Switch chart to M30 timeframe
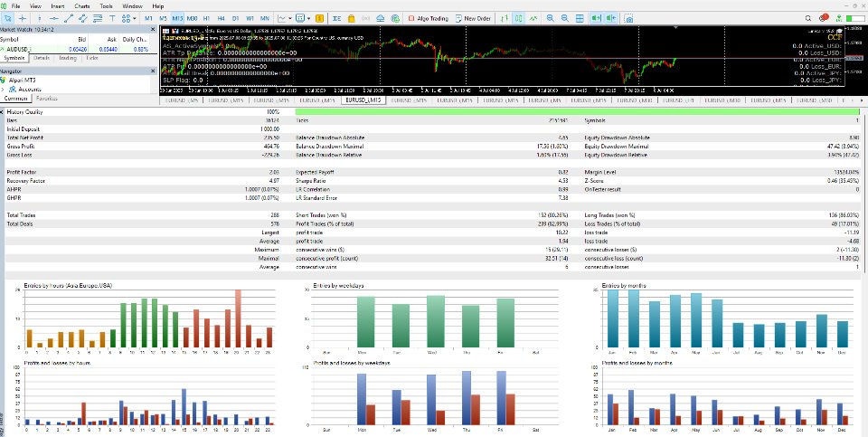This screenshot has width=868, height=437. [192, 18]
